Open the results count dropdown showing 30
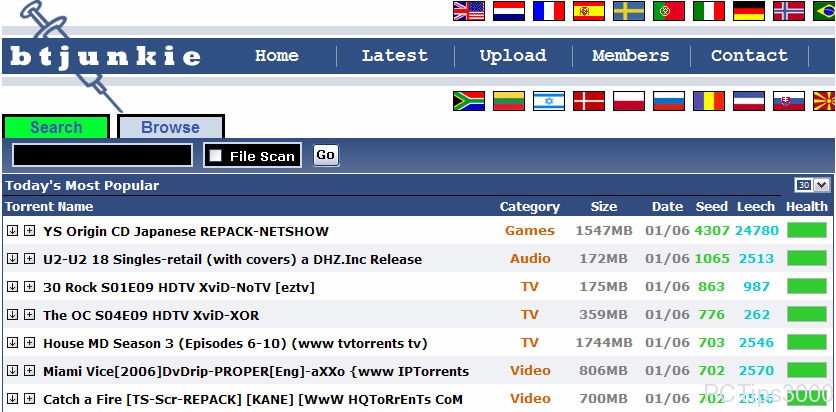Screen dimensions: 836x412 pos(812,185)
